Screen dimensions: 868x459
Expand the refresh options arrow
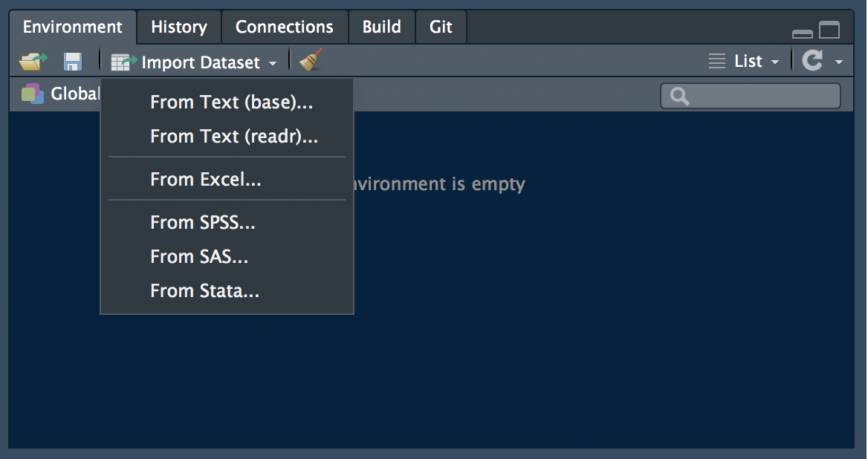[x=839, y=62]
